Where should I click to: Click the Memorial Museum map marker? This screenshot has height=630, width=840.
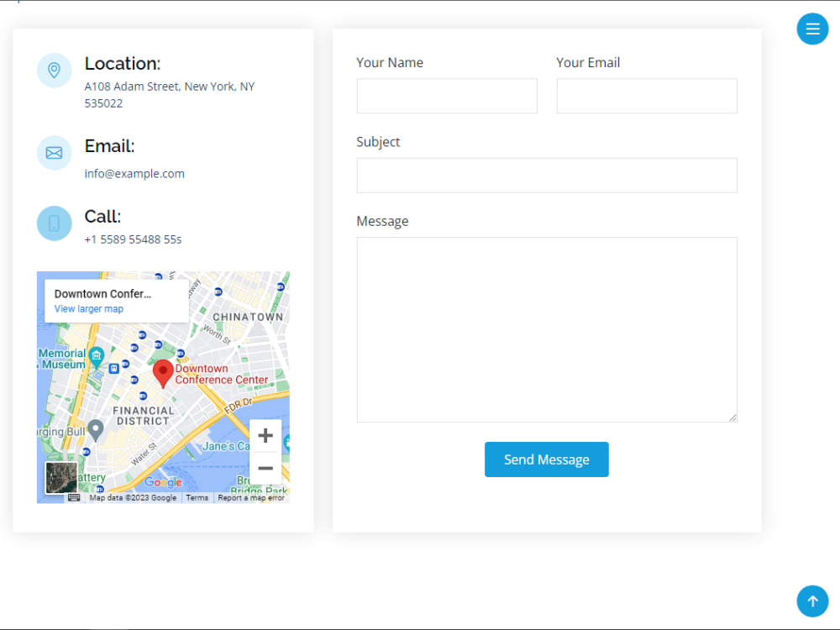click(97, 357)
